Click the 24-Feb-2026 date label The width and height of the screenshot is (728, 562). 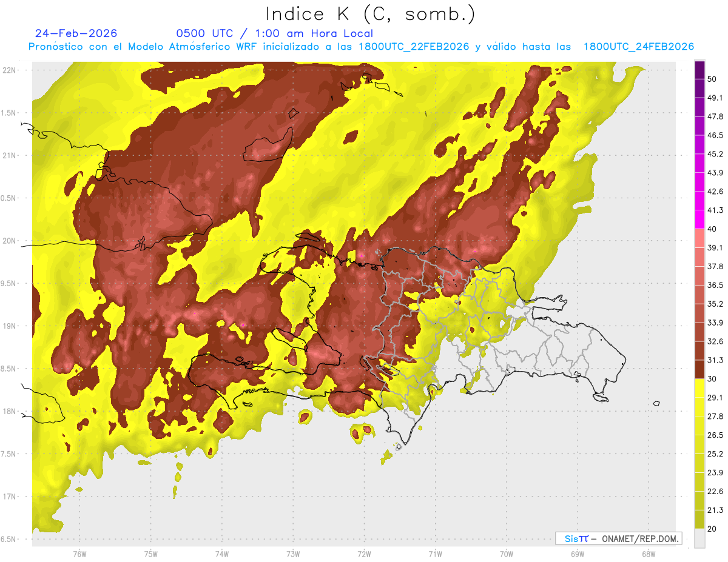click(x=76, y=33)
